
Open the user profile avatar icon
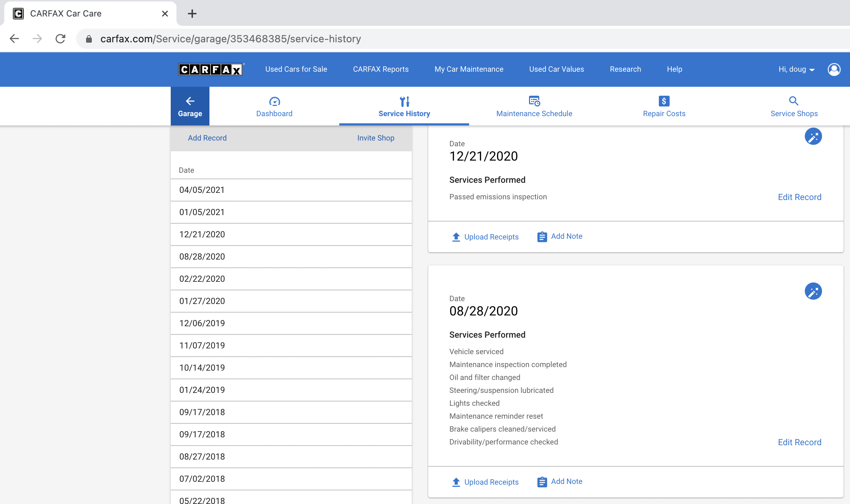click(834, 69)
